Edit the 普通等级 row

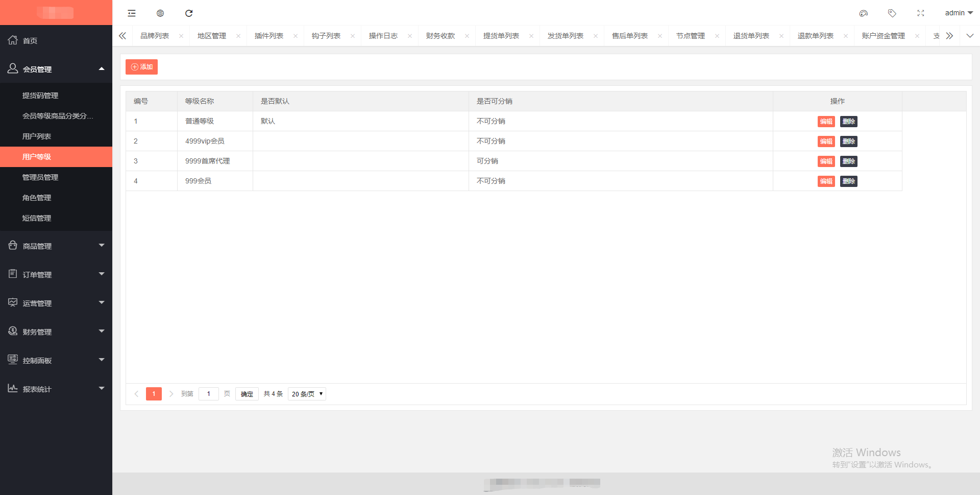pos(826,122)
